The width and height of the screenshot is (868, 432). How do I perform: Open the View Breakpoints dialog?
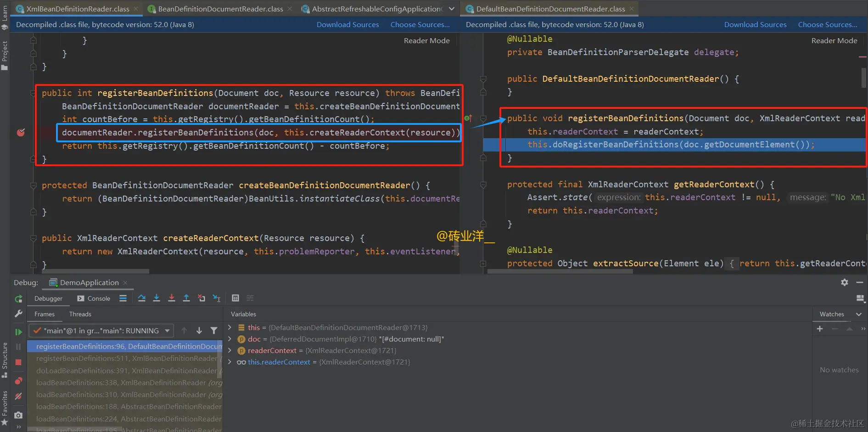[18, 381]
